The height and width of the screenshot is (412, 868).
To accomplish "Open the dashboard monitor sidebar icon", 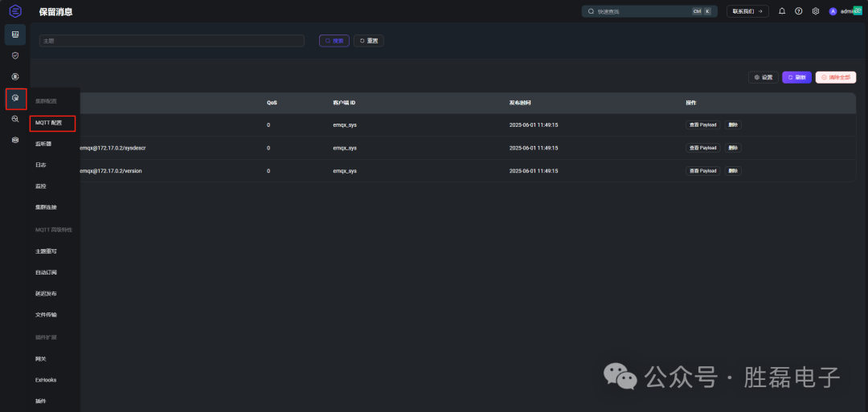I will [x=15, y=35].
